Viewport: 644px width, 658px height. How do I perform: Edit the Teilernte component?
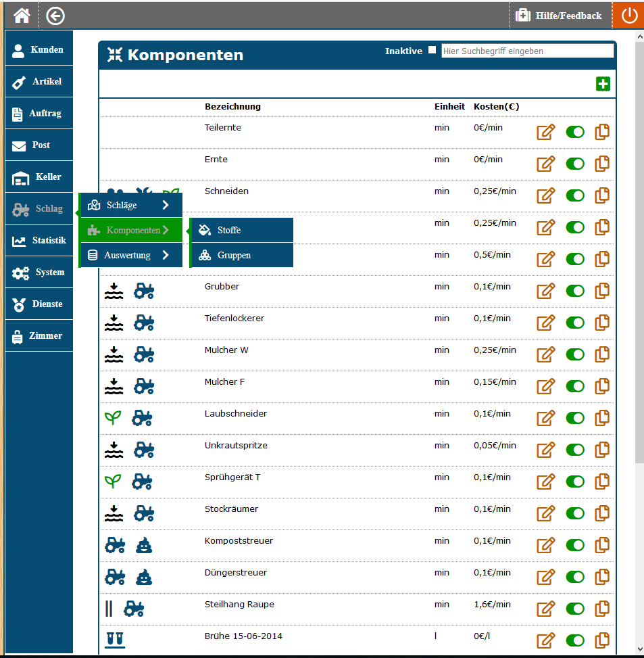click(545, 133)
